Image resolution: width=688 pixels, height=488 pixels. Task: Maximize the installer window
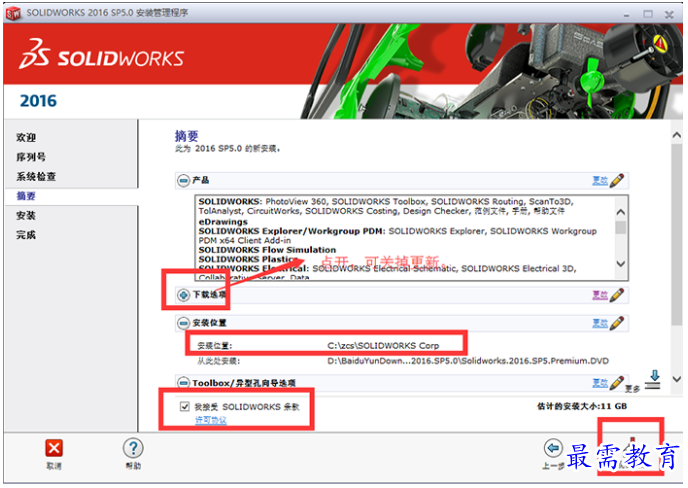coord(648,14)
